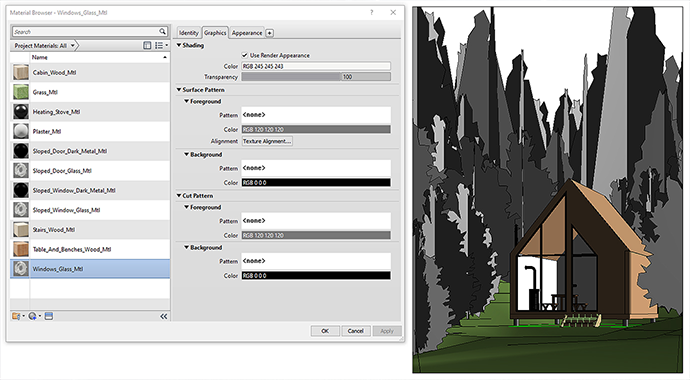Select the Plaster_Mtl sphere icon
The image size is (690, 380).
[x=21, y=131]
